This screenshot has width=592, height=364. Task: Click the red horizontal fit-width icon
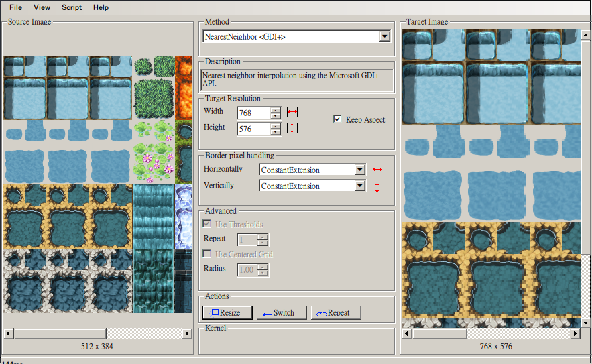click(x=292, y=112)
